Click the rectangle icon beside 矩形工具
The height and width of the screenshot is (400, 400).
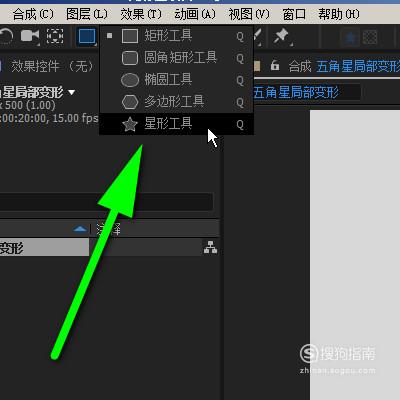(130, 36)
